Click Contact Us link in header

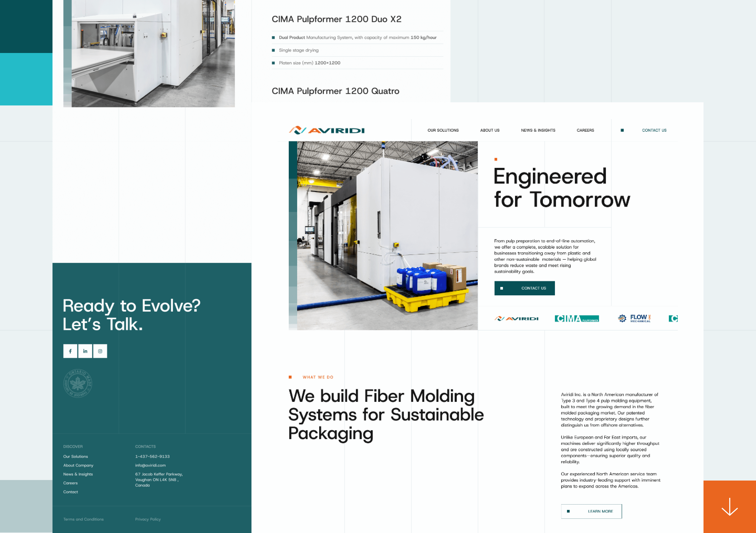coord(654,130)
